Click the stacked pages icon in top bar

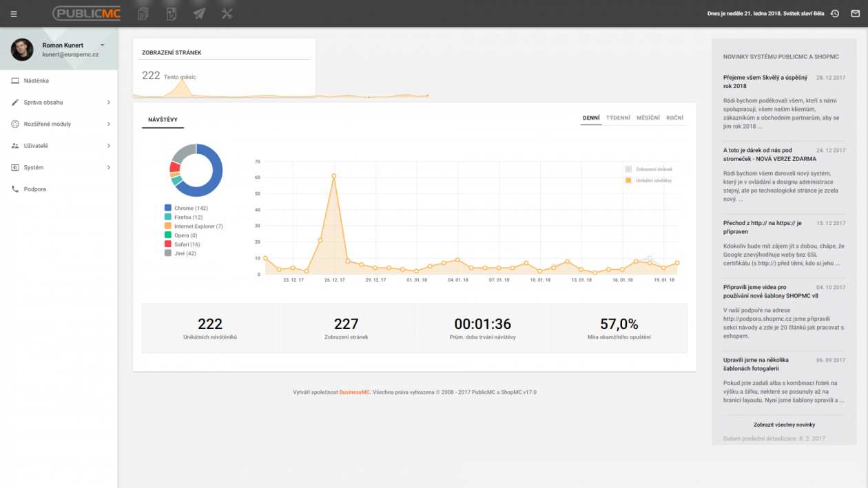(143, 14)
